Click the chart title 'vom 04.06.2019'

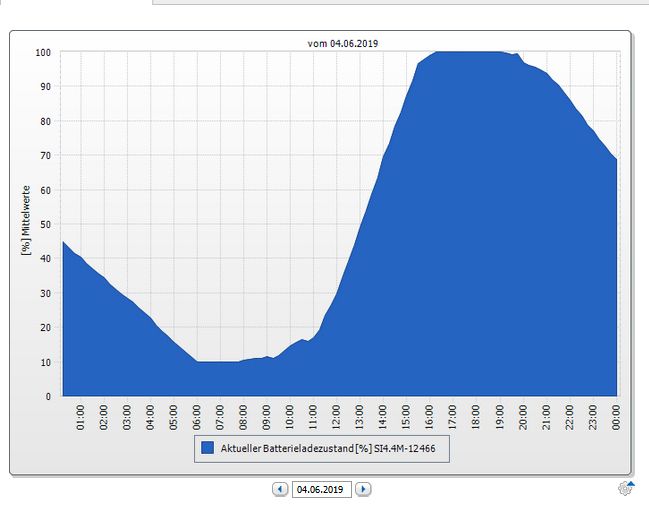343,43
